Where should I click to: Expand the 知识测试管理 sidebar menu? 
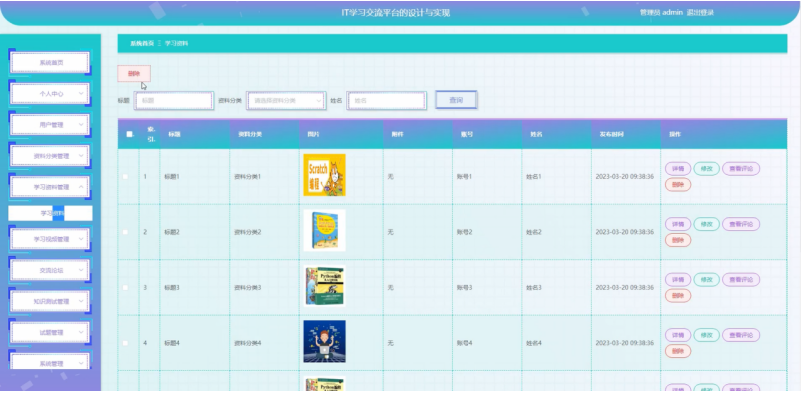[50, 301]
